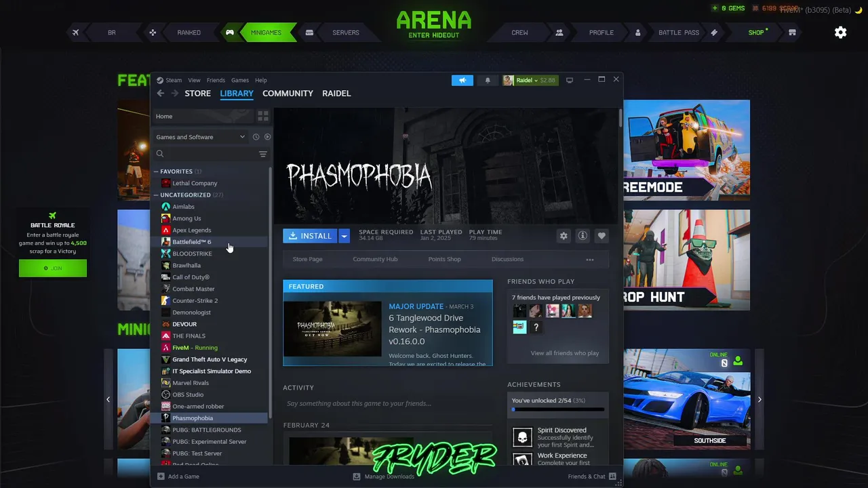Image resolution: width=868 pixels, height=488 pixels.
Task: Open advanced filter options in library search
Action: pos(263,154)
